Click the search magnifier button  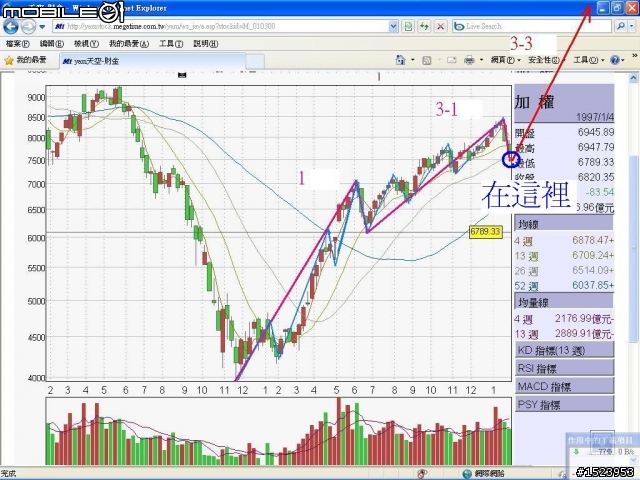pos(621,27)
